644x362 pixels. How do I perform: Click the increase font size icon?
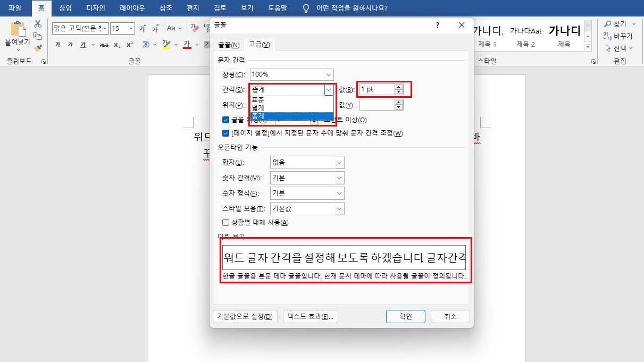(x=142, y=29)
